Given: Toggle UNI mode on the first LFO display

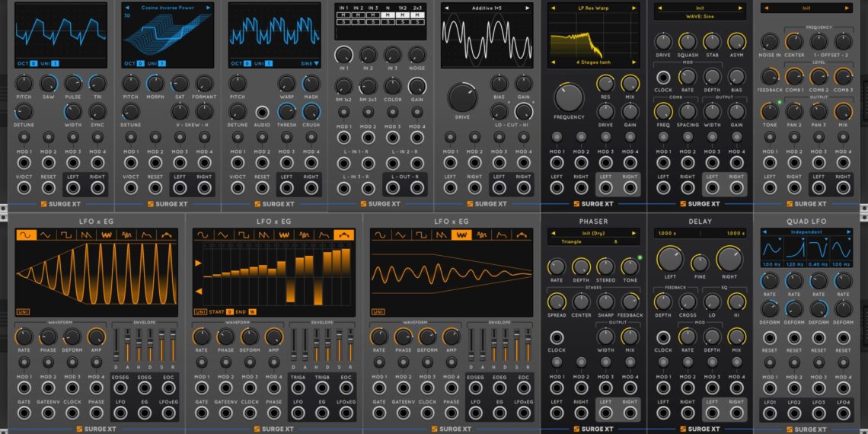Looking at the screenshot, I should 23,311.
